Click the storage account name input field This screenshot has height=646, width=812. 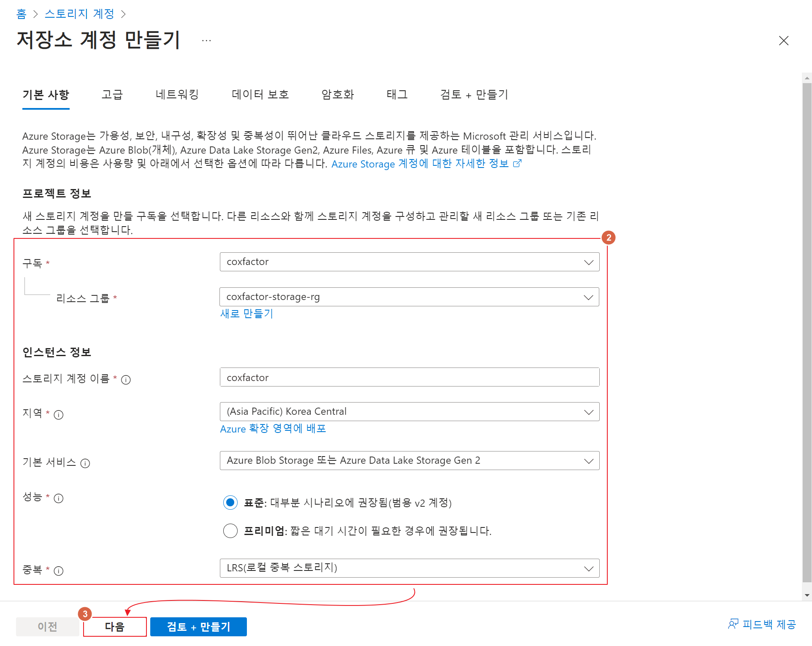click(x=409, y=377)
